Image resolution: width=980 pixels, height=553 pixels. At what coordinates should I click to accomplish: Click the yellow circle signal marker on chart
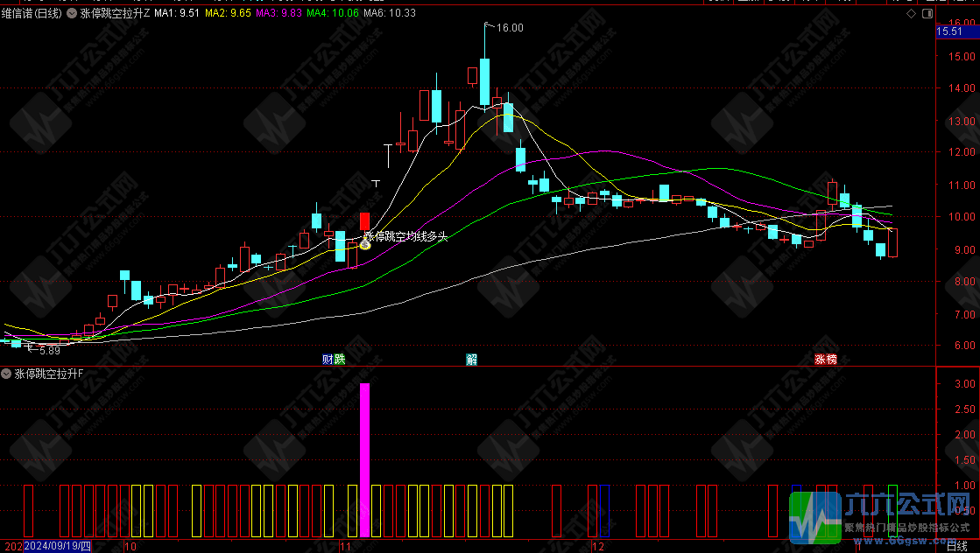[365, 244]
